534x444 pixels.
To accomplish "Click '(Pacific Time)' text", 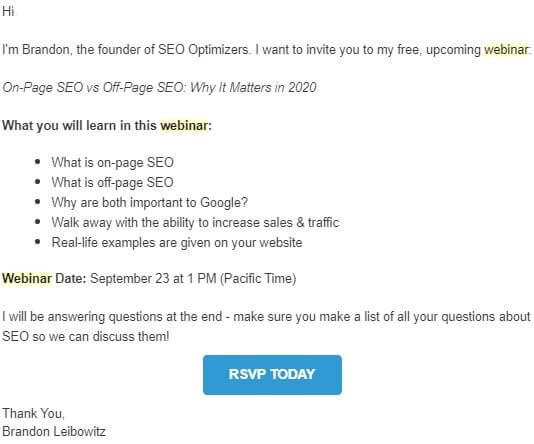I will tap(258, 279).
